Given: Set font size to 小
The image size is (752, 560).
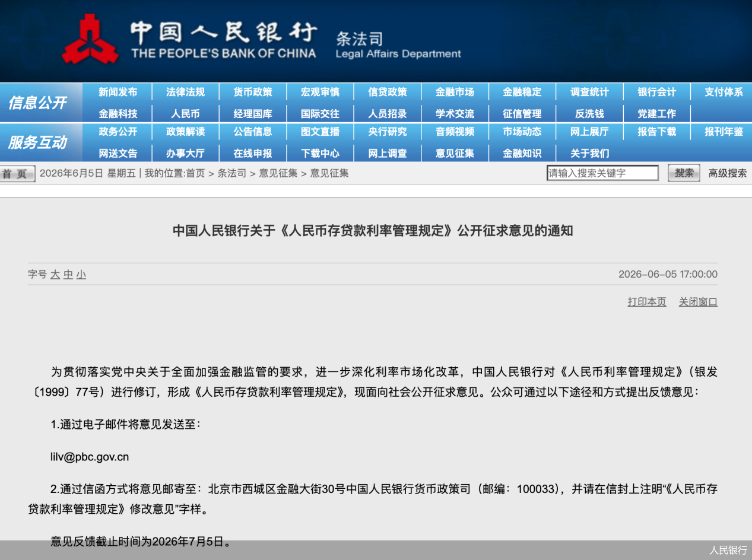Looking at the screenshot, I should click(81, 275).
